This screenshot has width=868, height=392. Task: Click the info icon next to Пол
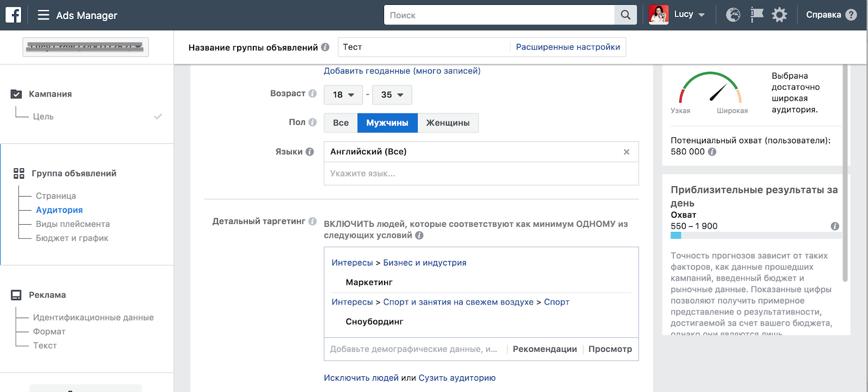click(312, 122)
